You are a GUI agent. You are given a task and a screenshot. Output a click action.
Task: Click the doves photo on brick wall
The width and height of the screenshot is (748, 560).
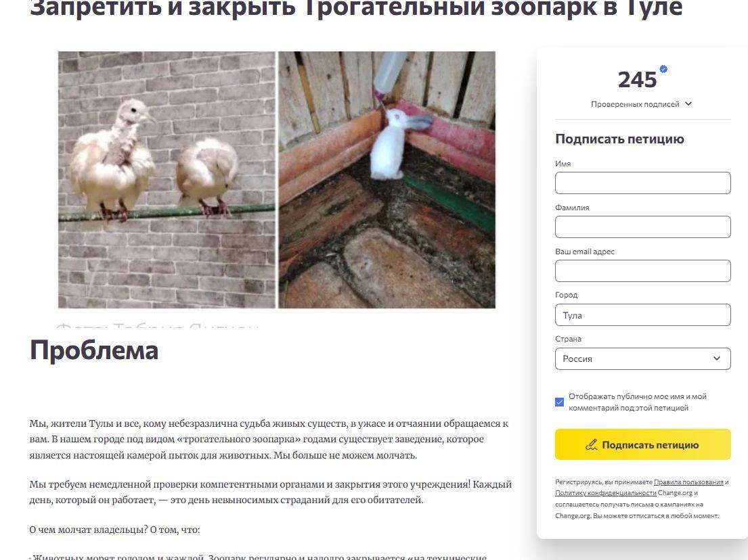point(167,180)
